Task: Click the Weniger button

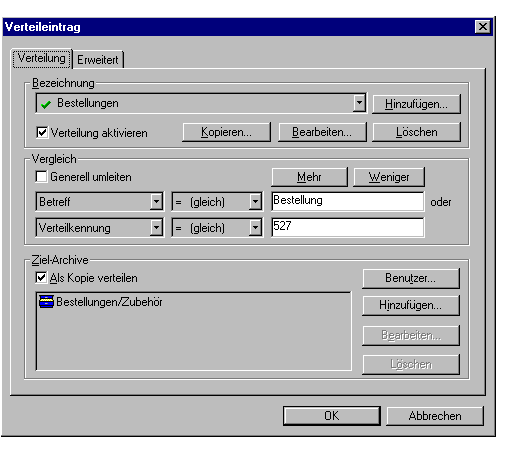Action: pos(389,177)
